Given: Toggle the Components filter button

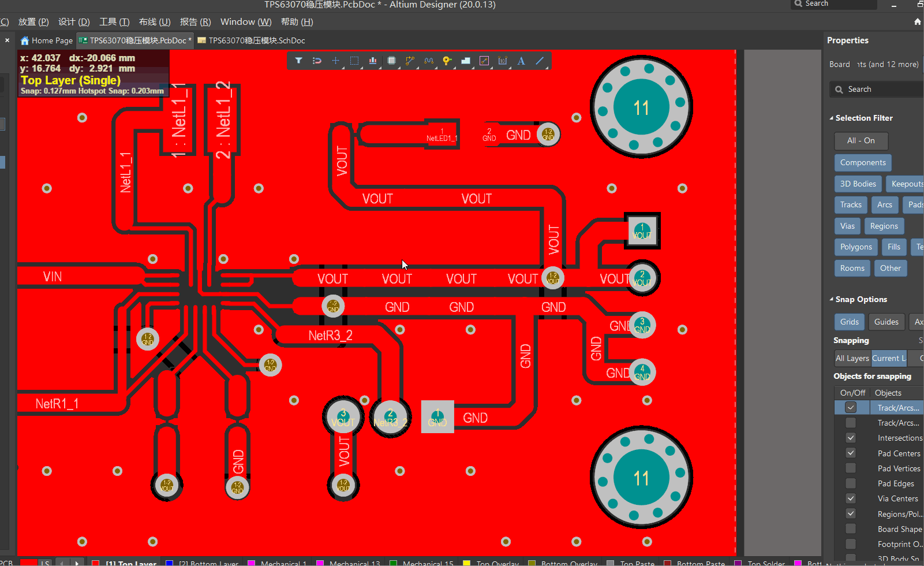Looking at the screenshot, I should pyautogui.click(x=863, y=162).
